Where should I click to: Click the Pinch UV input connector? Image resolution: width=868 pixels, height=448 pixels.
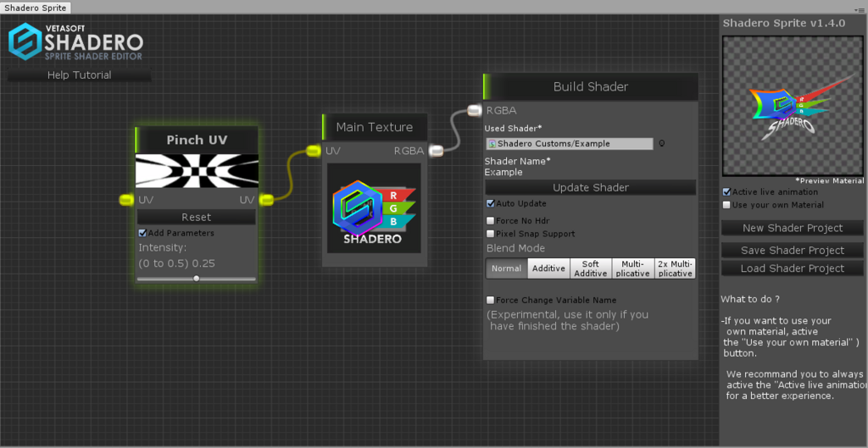click(x=127, y=199)
